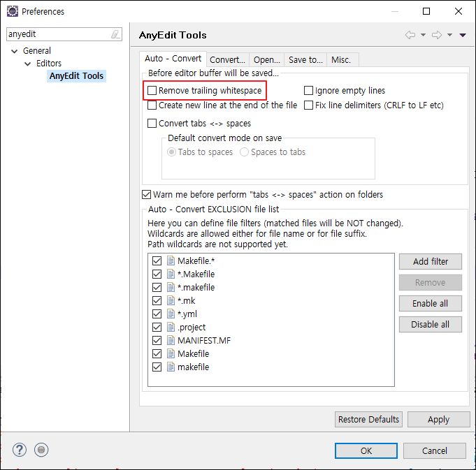Screen dimensions: 476x470
Task: Select Spaces to tabs radio button
Action: [244, 152]
